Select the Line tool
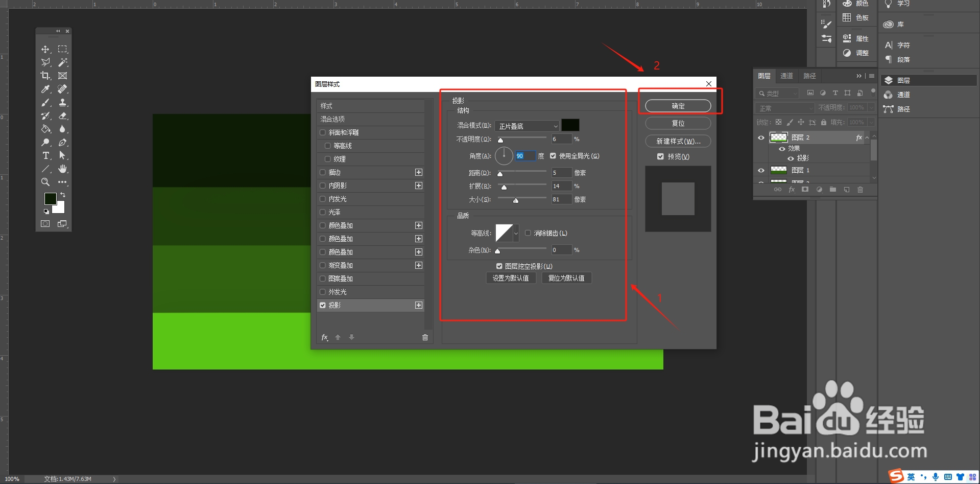 coord(45,169)
